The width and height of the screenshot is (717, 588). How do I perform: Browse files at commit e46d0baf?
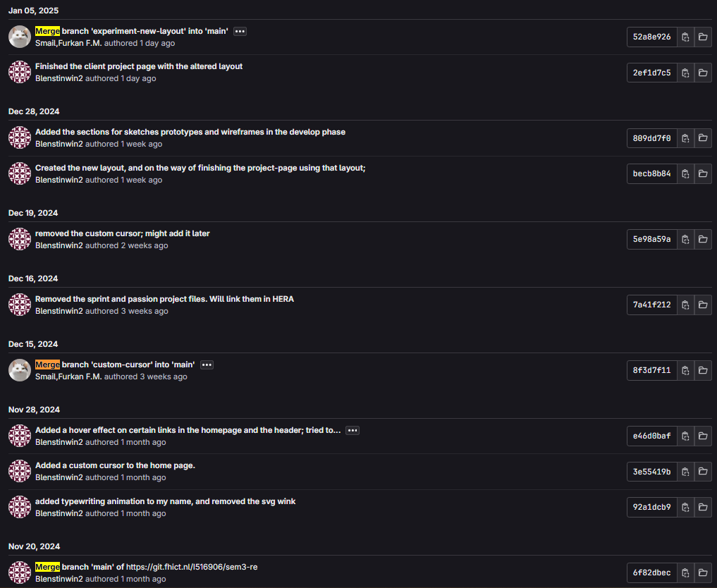[703, 436]
